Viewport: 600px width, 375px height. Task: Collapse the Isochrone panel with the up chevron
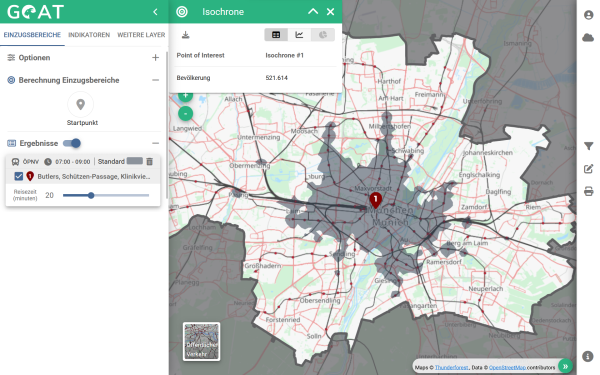(313, 11)
